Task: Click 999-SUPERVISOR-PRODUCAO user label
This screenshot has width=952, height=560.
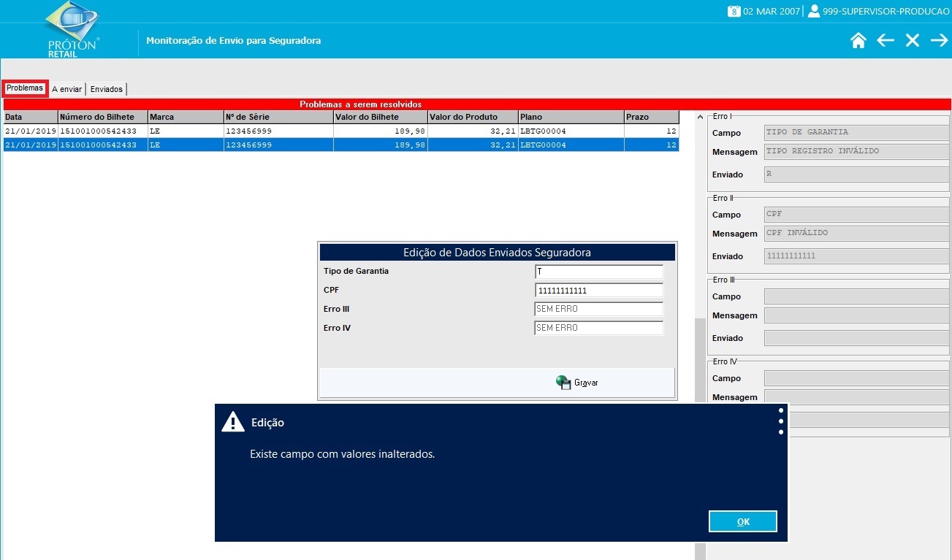Action: 886,12
